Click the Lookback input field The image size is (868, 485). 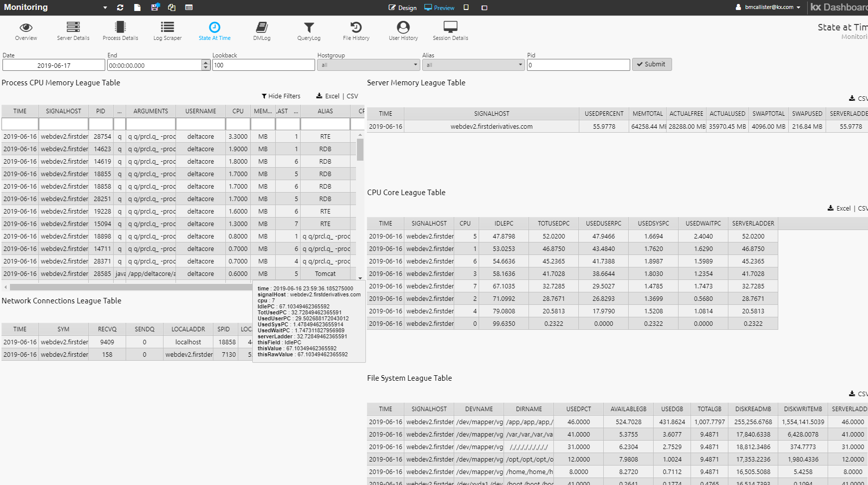point(264,65)
